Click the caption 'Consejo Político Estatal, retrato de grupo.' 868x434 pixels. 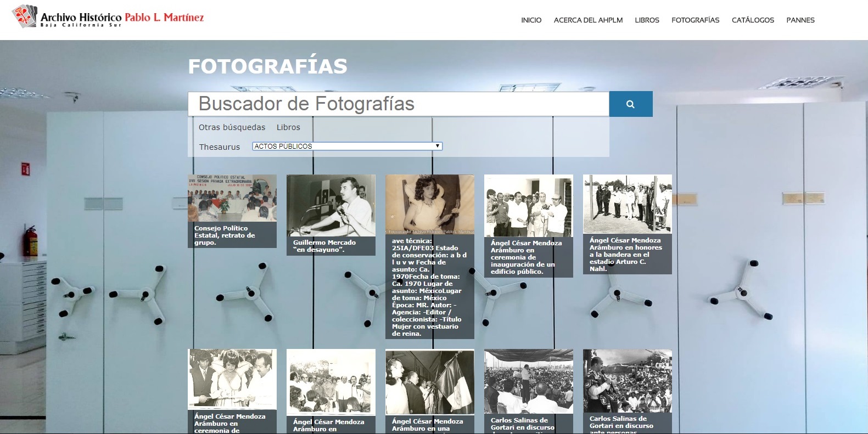(225, 235)
